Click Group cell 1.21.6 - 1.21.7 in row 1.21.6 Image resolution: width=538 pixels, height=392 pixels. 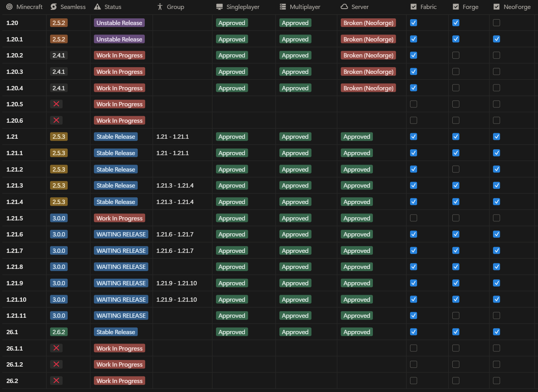(182, 234)
